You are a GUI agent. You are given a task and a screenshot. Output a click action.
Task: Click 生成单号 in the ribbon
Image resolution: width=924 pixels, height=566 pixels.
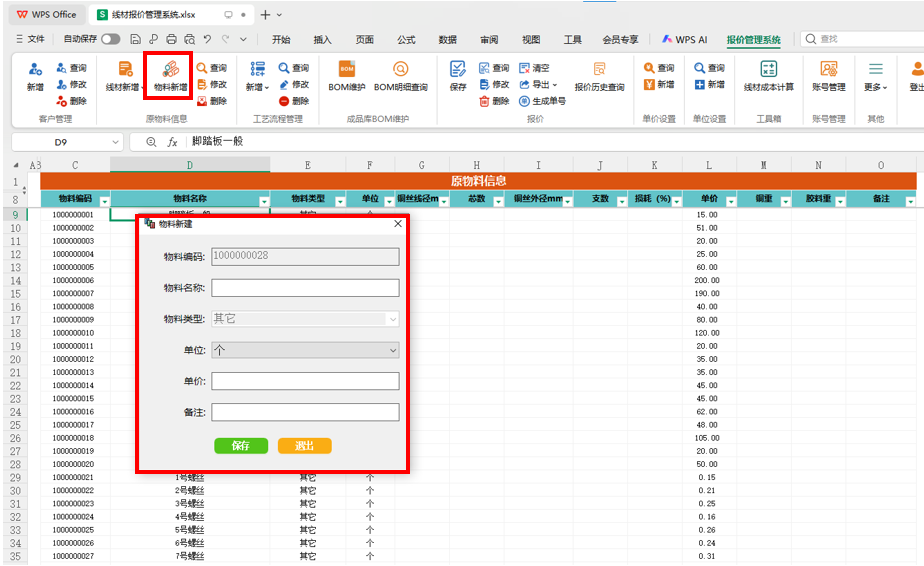click(x=542, y=101)
